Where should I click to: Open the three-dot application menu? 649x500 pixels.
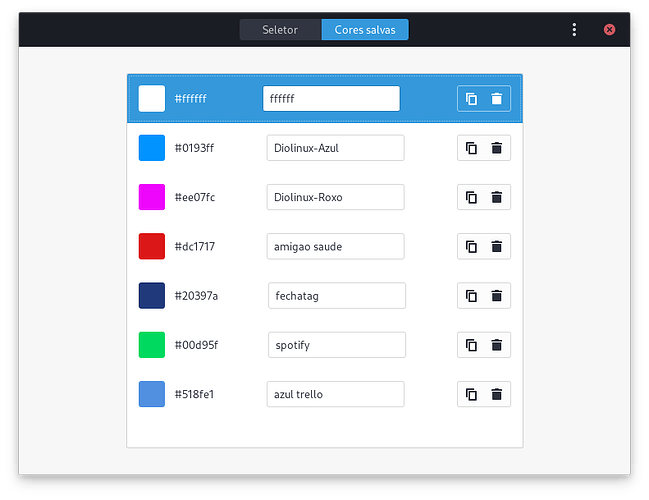coord(574,30)
